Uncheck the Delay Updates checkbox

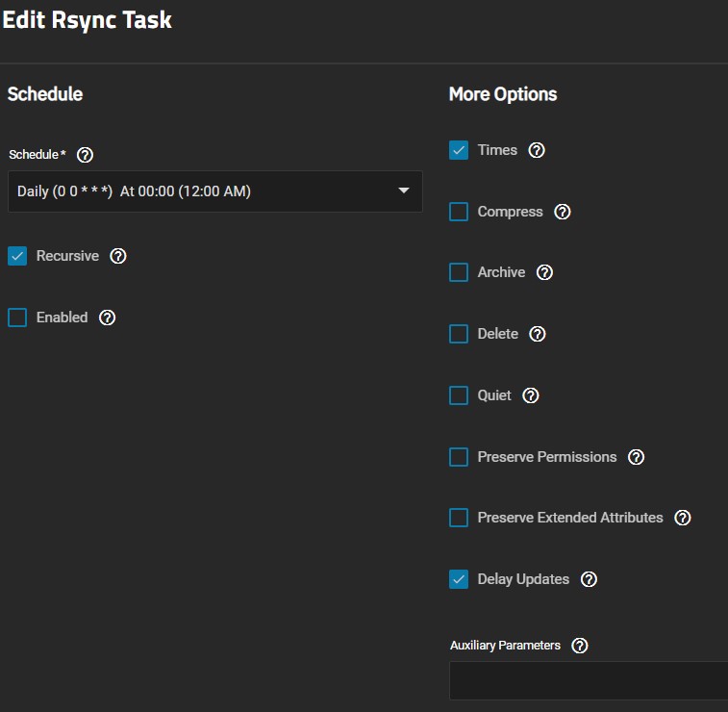click(x=459, y=579)
